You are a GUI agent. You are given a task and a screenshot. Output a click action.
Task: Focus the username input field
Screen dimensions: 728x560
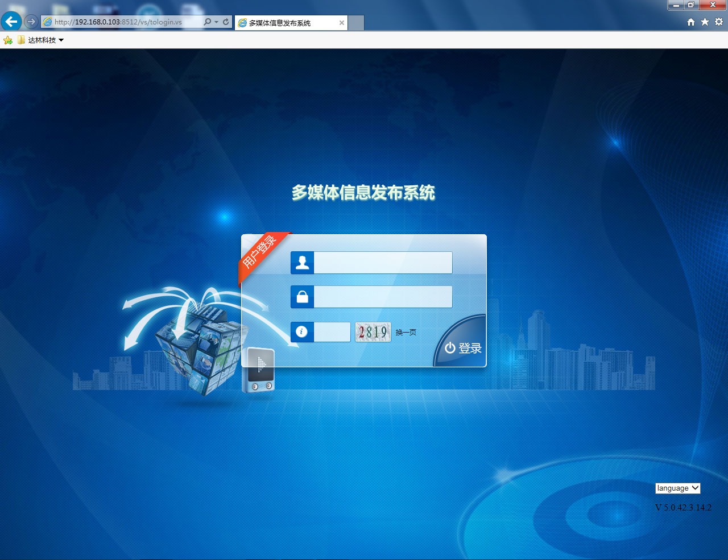coord(383,263)
